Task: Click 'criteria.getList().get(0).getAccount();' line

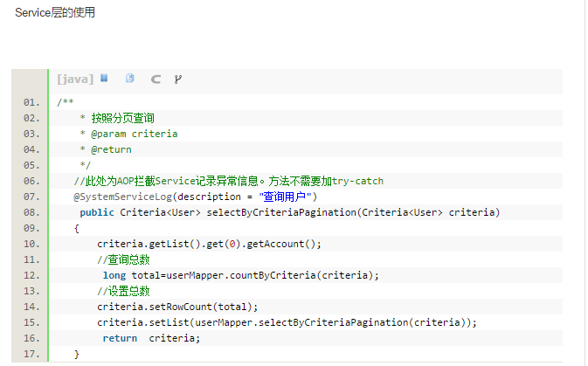Action: (x=209, y=244)
